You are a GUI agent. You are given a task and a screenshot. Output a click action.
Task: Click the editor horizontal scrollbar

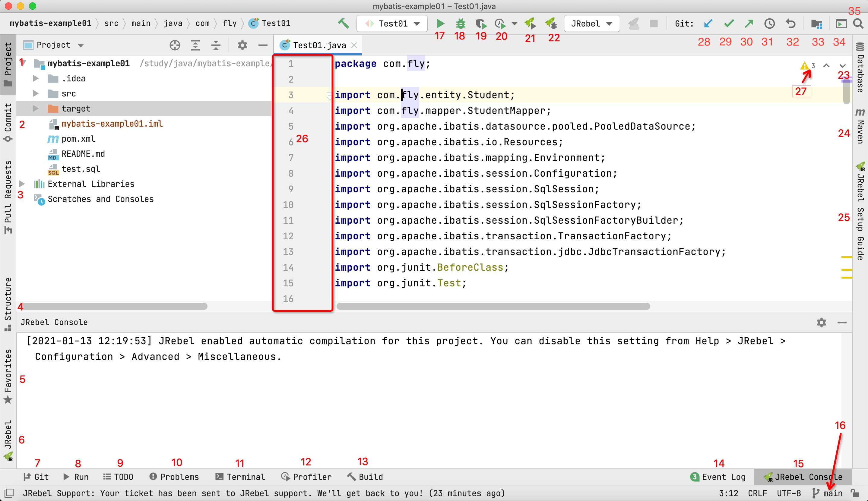click(x=493, y=306)
